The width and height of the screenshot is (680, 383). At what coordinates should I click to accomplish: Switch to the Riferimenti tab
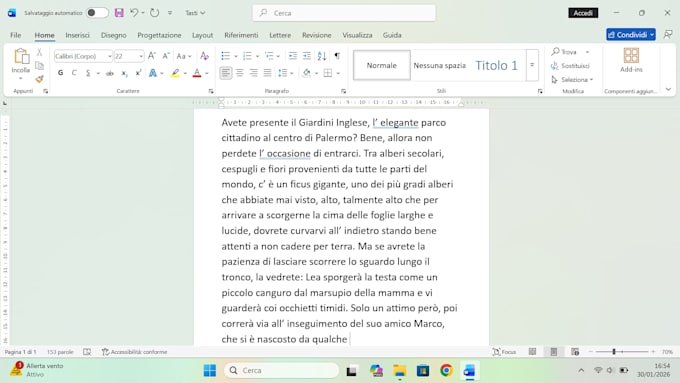point(241,35)
